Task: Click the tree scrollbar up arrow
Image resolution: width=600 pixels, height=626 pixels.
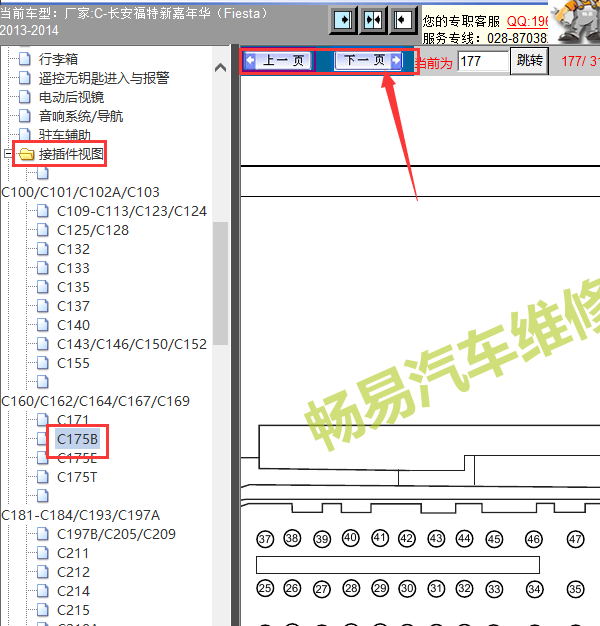Action: (x=220, y=67)
